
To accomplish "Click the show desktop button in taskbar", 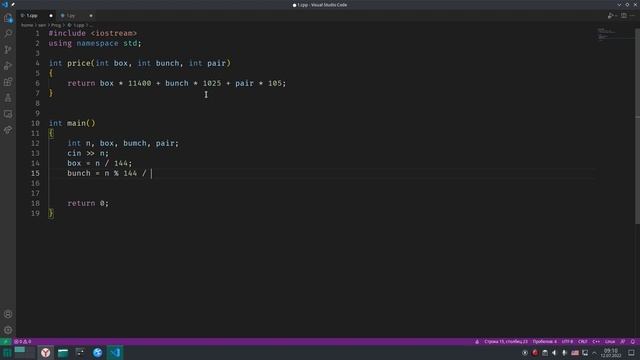I will (x=631, y=353).
